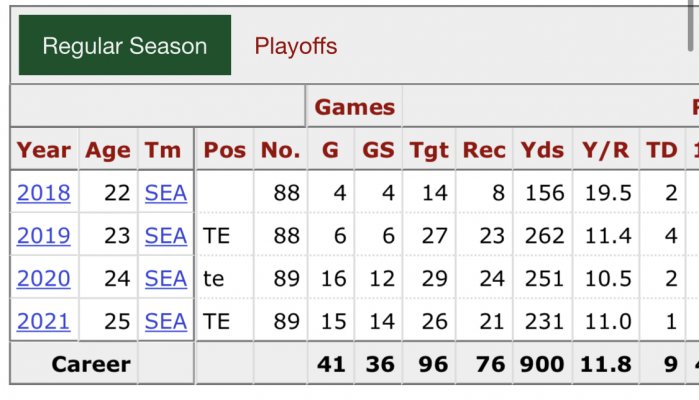Click SEA team link in 2019 row
This screenshot has height=400, width=699.
coord(166,235)
